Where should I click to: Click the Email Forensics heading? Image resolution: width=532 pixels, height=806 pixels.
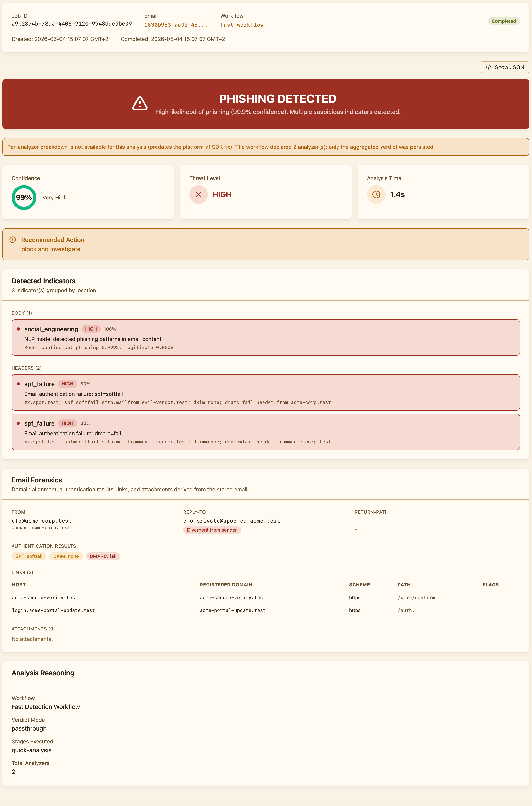37,480
